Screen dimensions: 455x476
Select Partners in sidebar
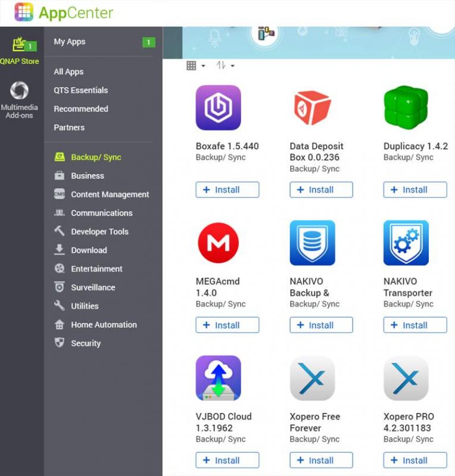[69, 127]
